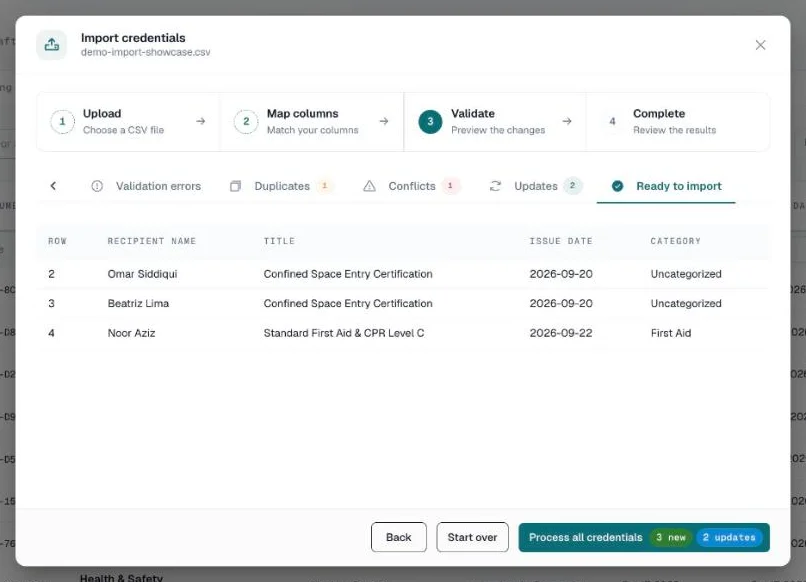Click the Updates count badge
The image size is (806, 582).
point(573,186)
